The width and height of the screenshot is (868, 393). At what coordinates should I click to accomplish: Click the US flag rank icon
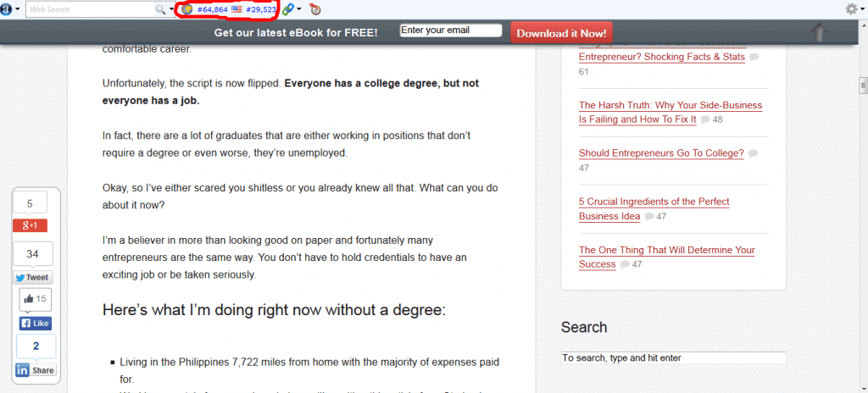point(236,9)
